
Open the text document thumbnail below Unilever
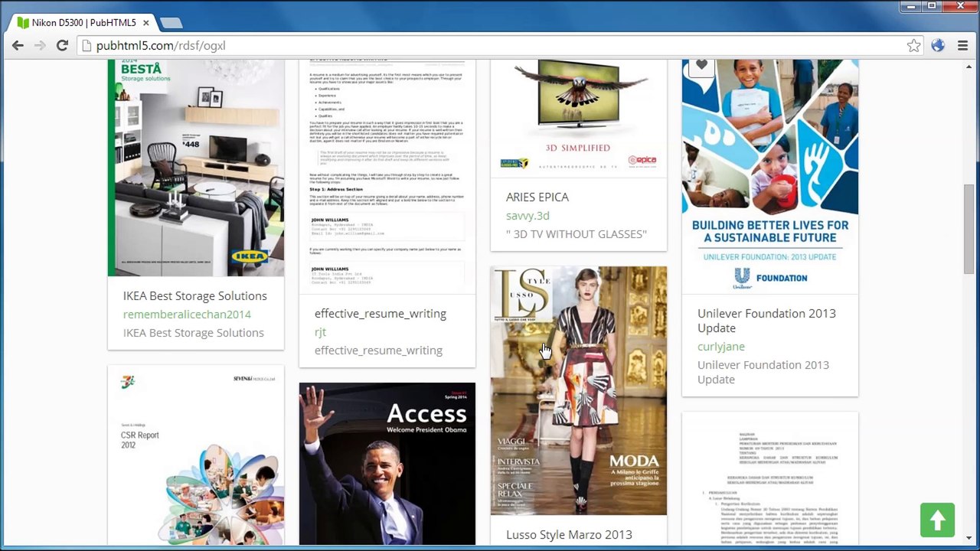click(x=770, y=478)
